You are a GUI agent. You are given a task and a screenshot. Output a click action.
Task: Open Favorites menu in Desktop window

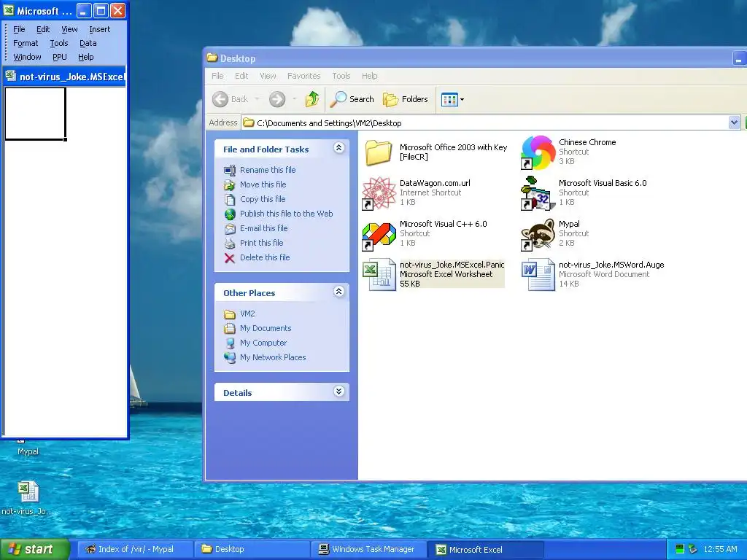pos(304,76)
